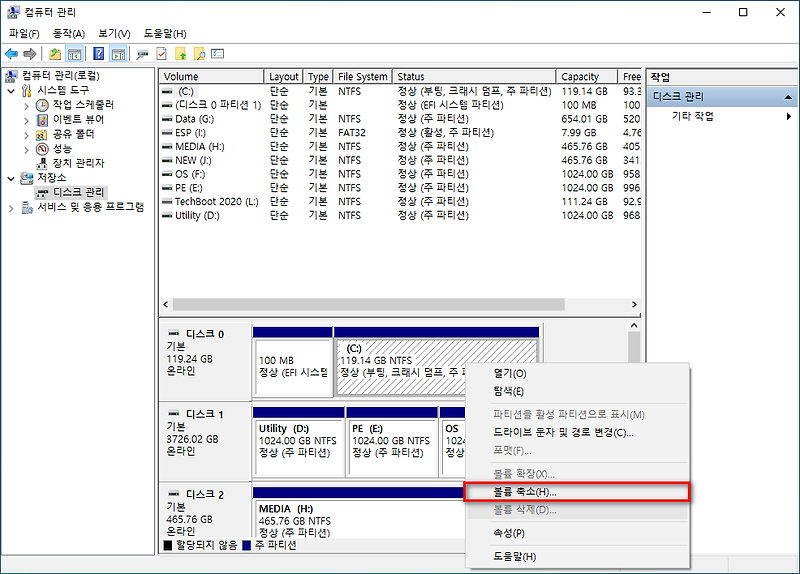Sort by the Layout column header
Image resolution: width=800 pixels, height=574 pixels.
[284, 77]
